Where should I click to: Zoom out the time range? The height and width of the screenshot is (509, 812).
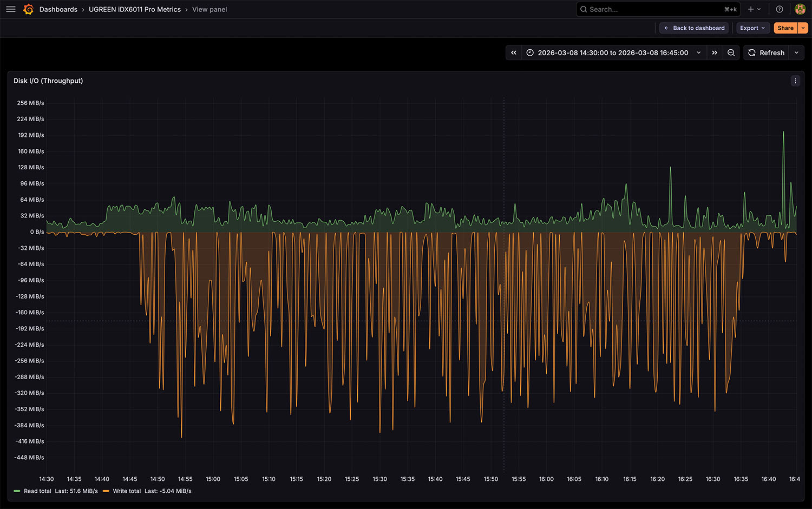[731, 52]
